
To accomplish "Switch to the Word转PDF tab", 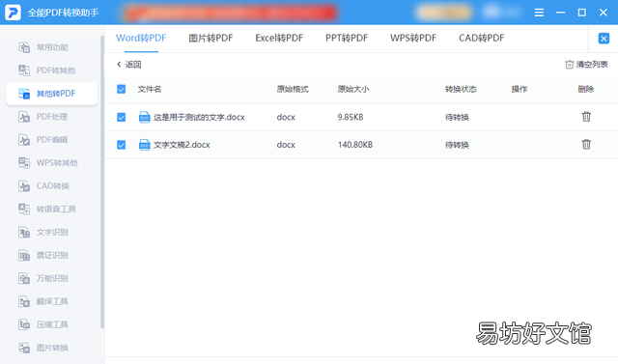I will (141, 39).
